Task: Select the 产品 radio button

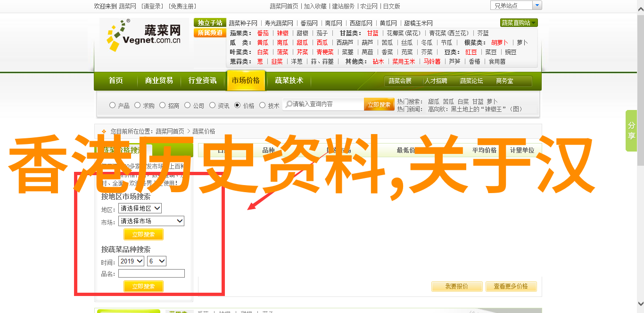Action: tap(112, 105)
